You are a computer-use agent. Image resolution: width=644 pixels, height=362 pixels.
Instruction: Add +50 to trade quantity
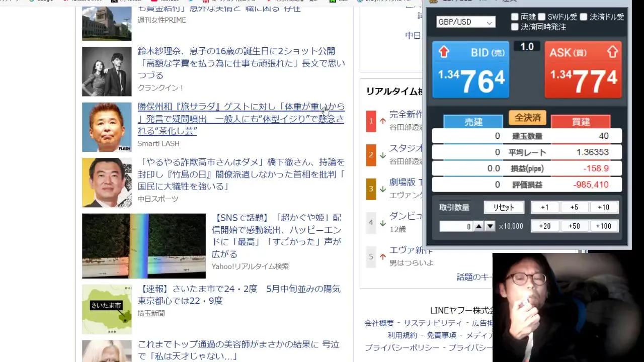[x=575, y=226]
